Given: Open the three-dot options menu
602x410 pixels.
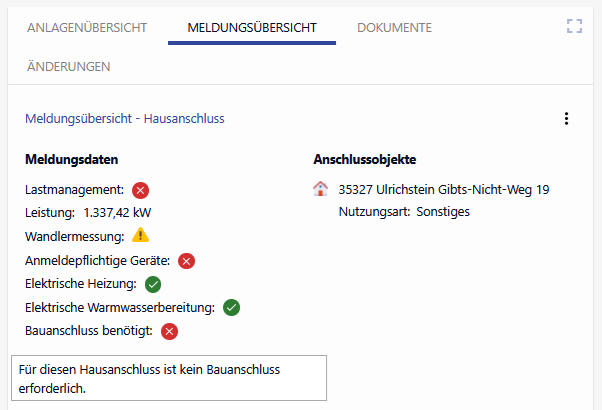Looking at the screenshot, I should point(566,119).
